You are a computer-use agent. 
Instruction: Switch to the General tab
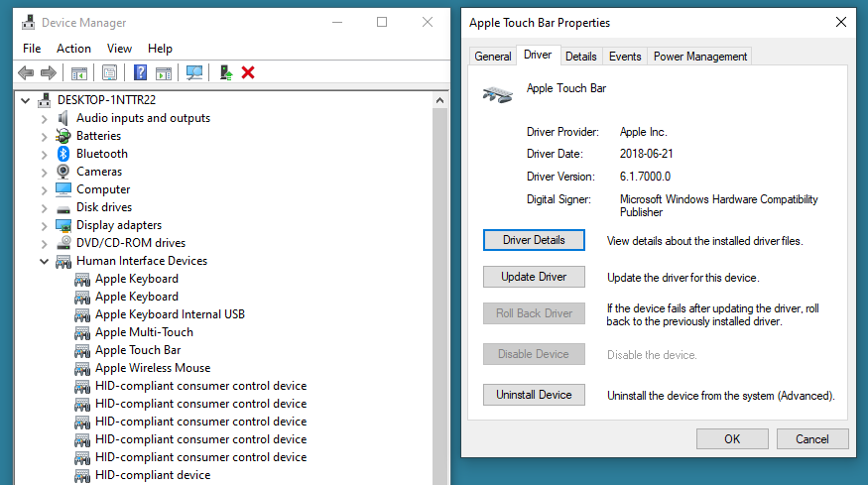(x=493, y=57)
